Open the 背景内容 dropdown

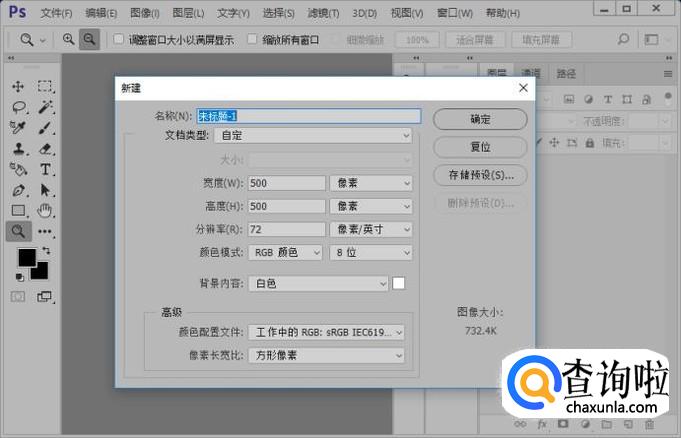[x=317, y=284]
